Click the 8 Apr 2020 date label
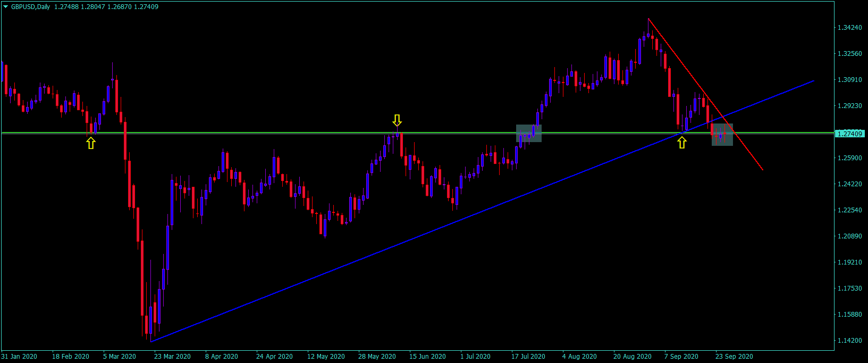Screen dimensions: 868x363 point(222,357)
